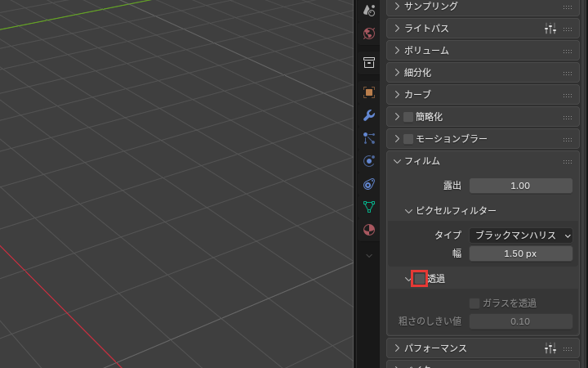588x368 pixels.
Task: Open the Object Data mesh tab
Action: point(369,207)
